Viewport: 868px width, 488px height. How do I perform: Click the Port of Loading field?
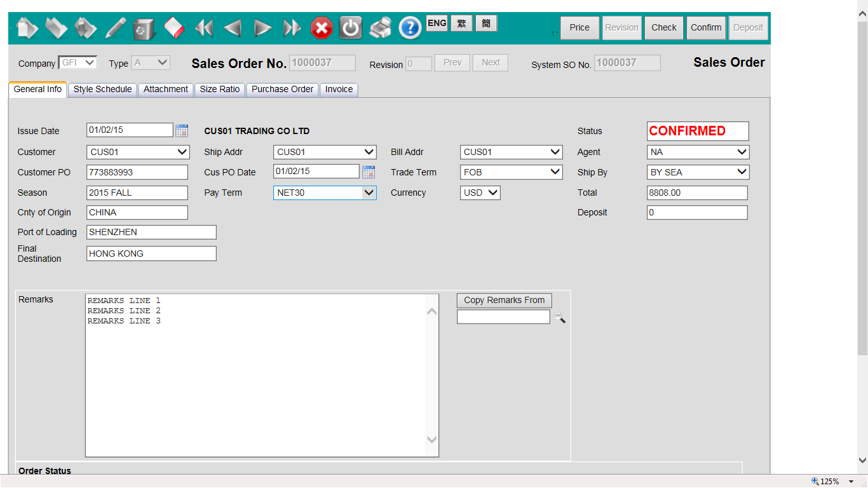point(151,232)
